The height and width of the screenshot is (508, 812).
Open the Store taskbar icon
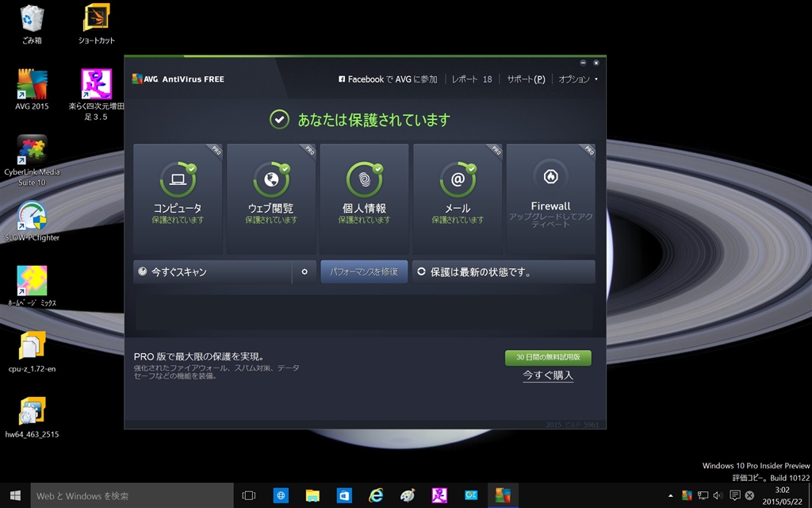click(x=344, y=495)
